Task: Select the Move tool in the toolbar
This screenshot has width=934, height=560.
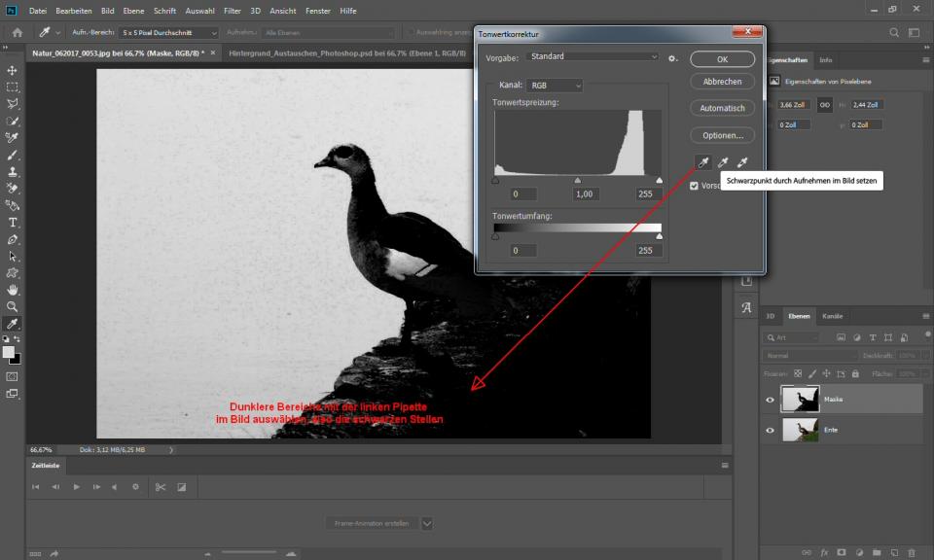Action: [13, 71]
